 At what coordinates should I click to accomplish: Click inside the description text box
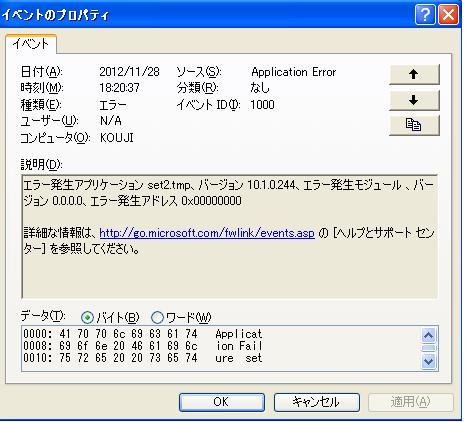(x=230, y=236)
